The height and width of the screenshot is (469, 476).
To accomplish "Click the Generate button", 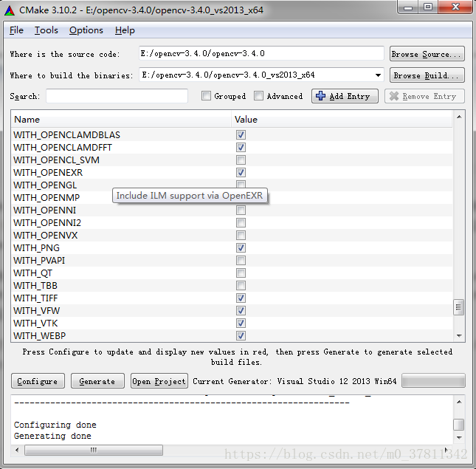I will click(x=97, y=381).
